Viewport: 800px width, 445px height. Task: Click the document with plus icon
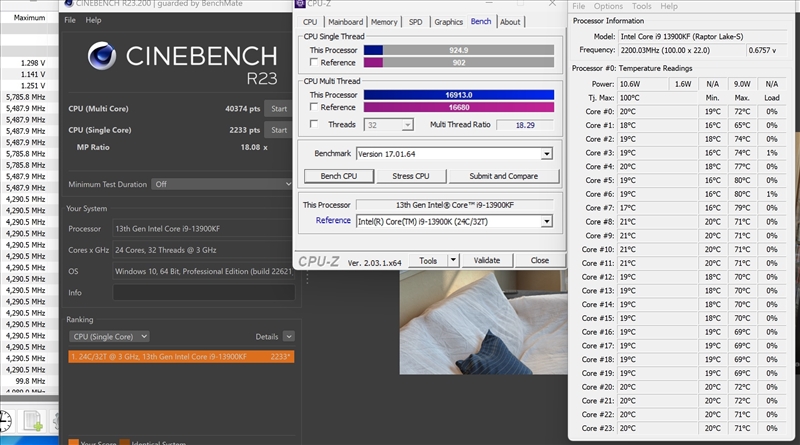tap(33, 422)
